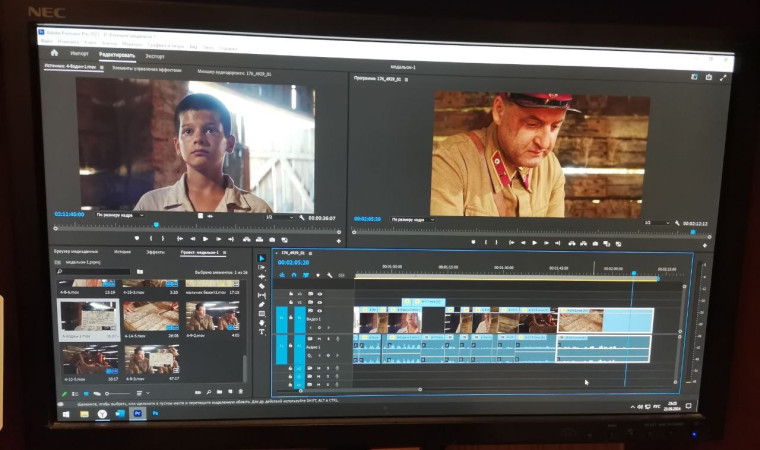Click the Project thumbnail size slider
The height and width of the screenshot is (450, 760).
coord(118,393)
